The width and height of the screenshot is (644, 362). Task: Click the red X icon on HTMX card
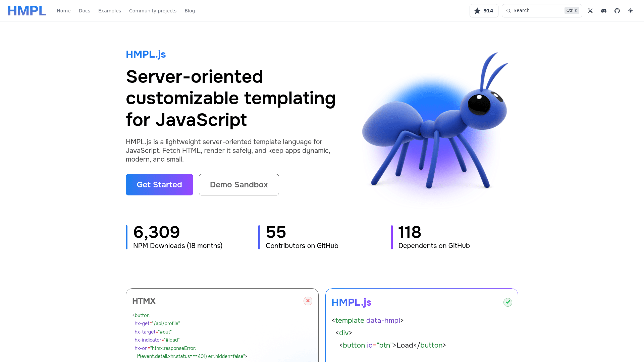pos(308,301)
